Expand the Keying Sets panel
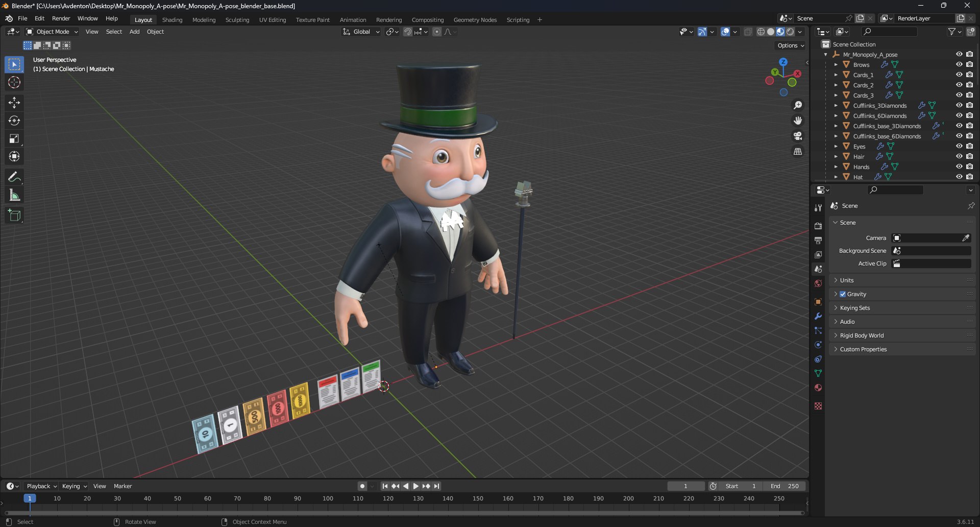The height and width of the screenshot is (527, 980). (x=902, y=308)
